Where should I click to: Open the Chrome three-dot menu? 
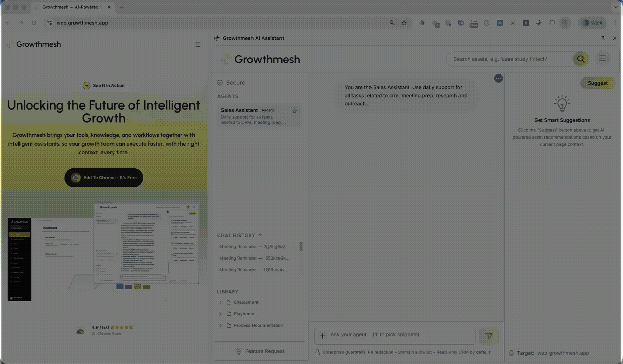point(615,23)
